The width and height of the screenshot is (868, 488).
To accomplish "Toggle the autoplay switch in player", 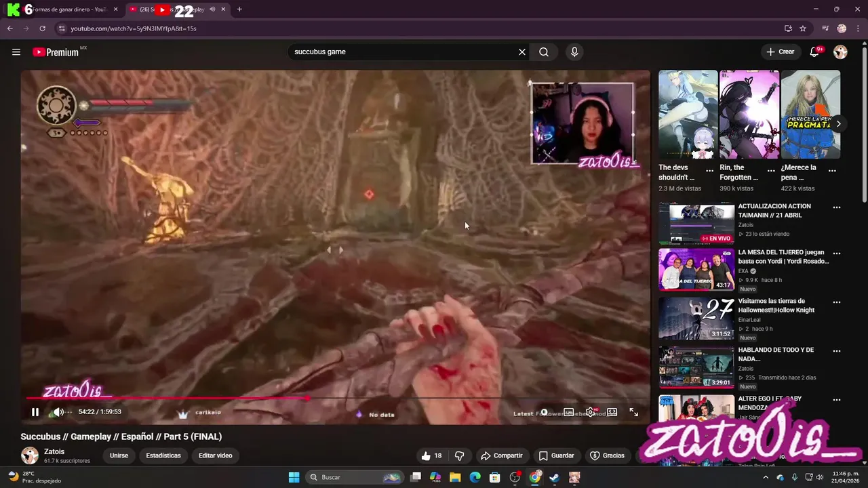I will [545, 412].
